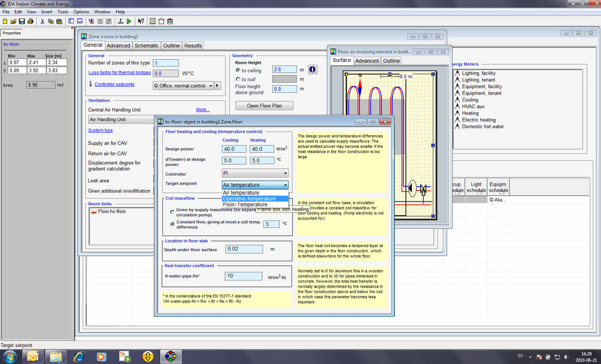Switch to the Schematic tab
The width and height of the screenshot is (601, 364).
pos(146,45)
